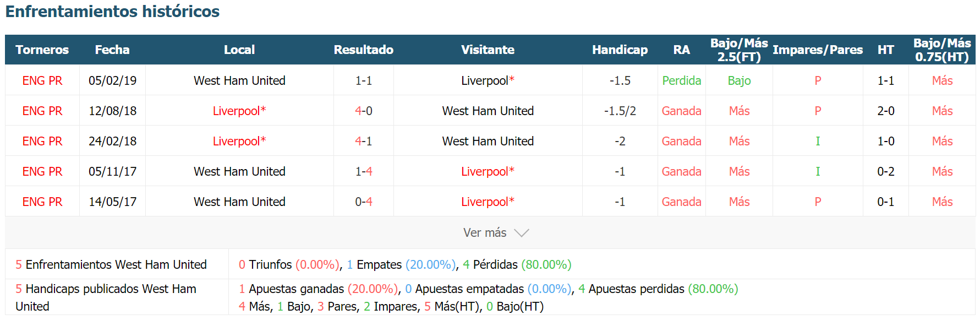Viewport: 980px width, 320px height.
Task: Expand the Ver más chevron arrow
Action: coord(521,233)
